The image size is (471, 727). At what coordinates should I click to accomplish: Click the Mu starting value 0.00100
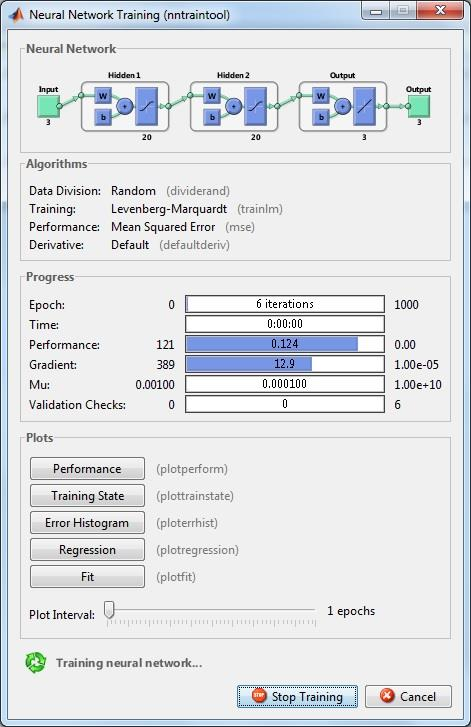155,384
